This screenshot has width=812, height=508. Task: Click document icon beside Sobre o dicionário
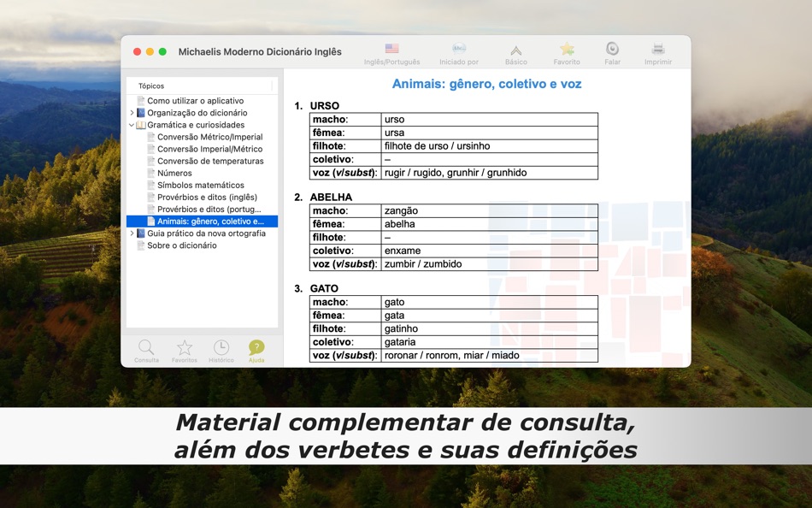tap(141, 245)
